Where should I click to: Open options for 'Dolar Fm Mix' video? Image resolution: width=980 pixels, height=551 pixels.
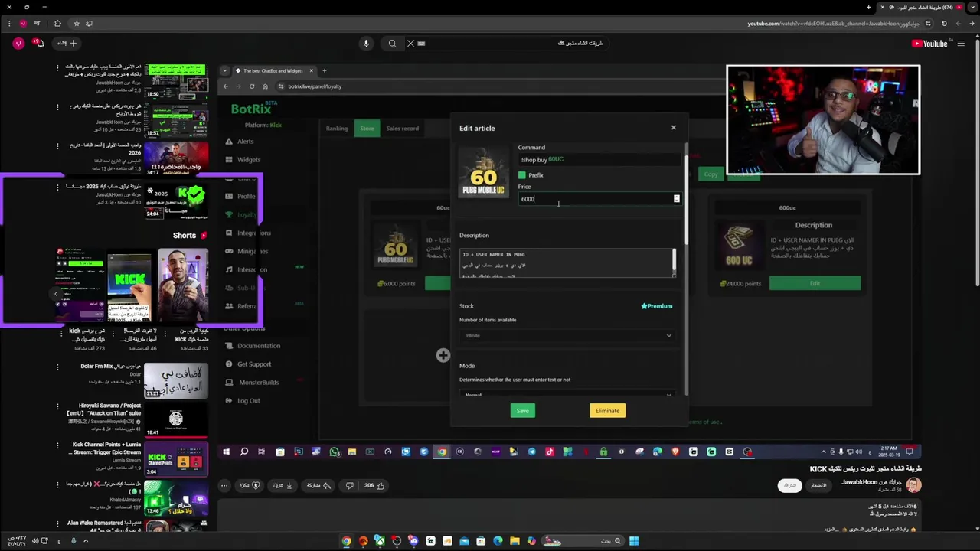coord(57,367)
